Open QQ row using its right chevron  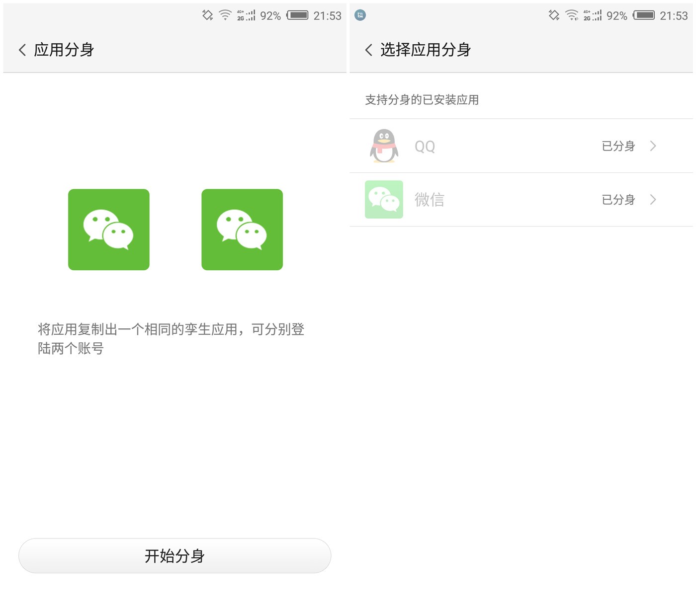click(x=653, y=146)
